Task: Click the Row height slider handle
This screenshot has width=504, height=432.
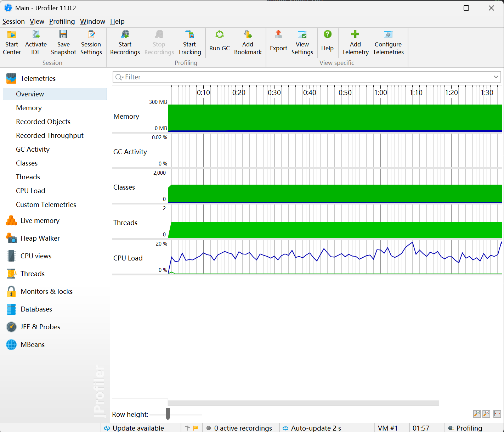Action: tap(168, 414)
